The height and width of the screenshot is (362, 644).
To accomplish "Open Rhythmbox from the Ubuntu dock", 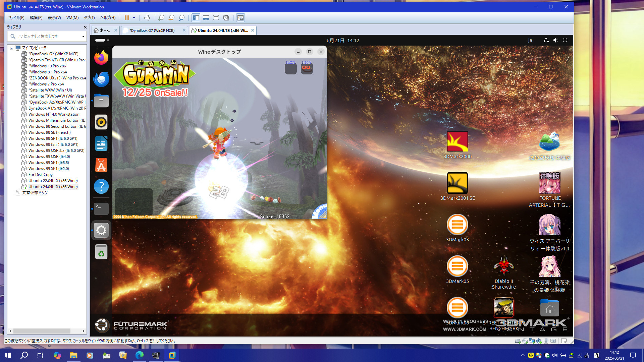I will (x=101, y=122).
